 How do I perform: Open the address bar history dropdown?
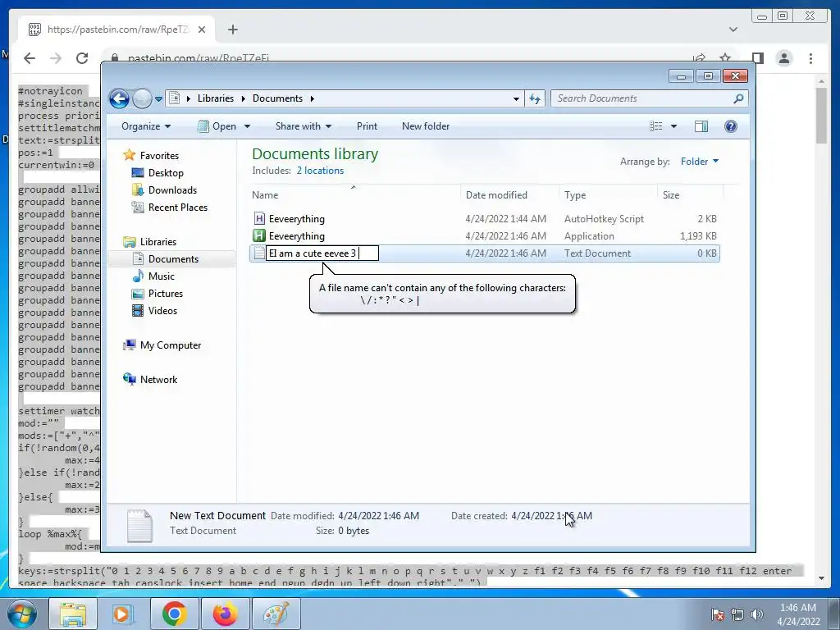point(516,98)
